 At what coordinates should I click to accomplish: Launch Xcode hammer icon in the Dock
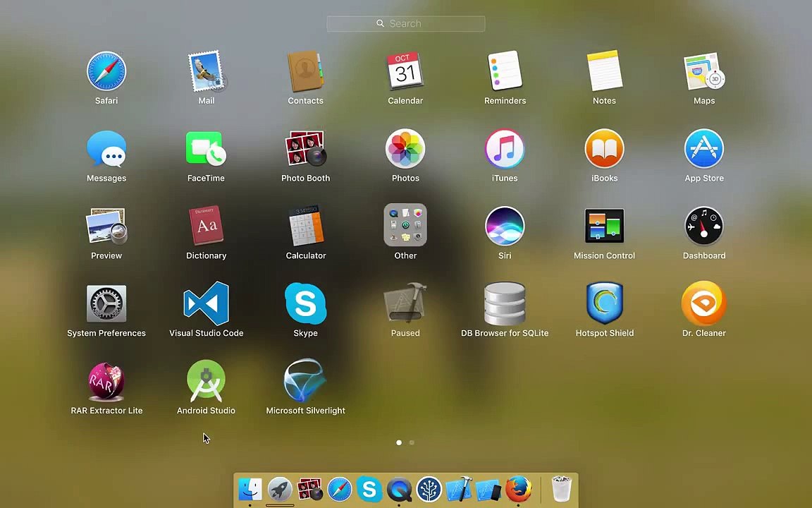click(x=459, y=490)
